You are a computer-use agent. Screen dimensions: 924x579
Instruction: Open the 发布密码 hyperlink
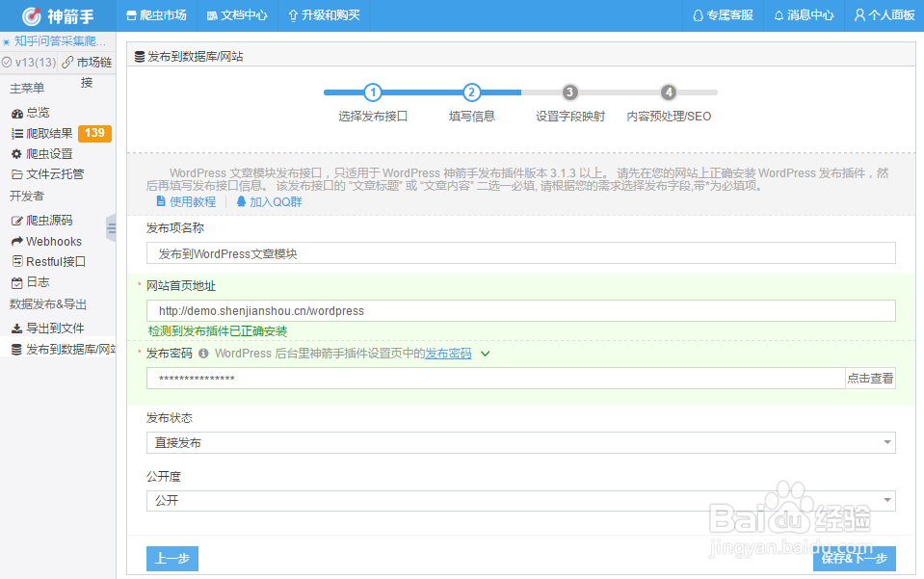point(448,354)
